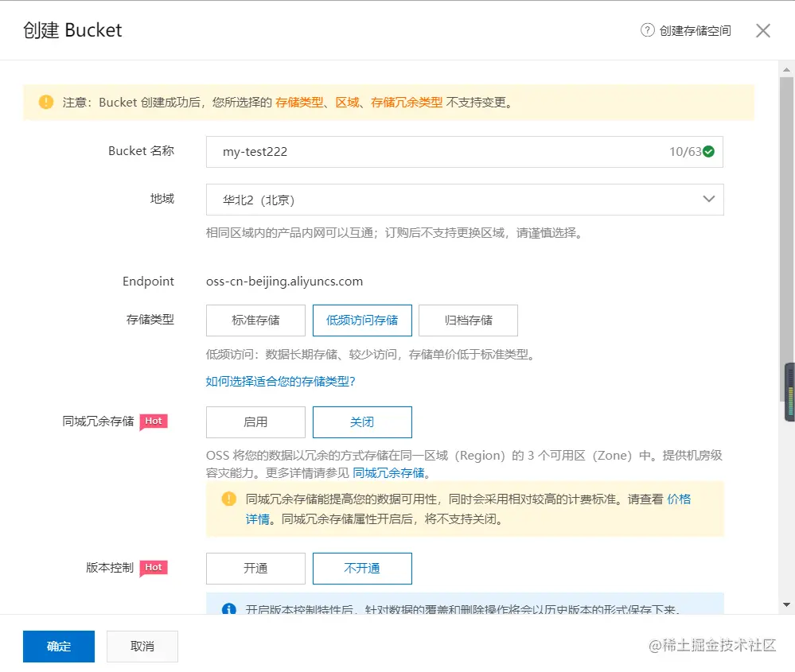
Task: Click the 10/63 character counter
Action: pyautogui.click(x=685, y=152)
